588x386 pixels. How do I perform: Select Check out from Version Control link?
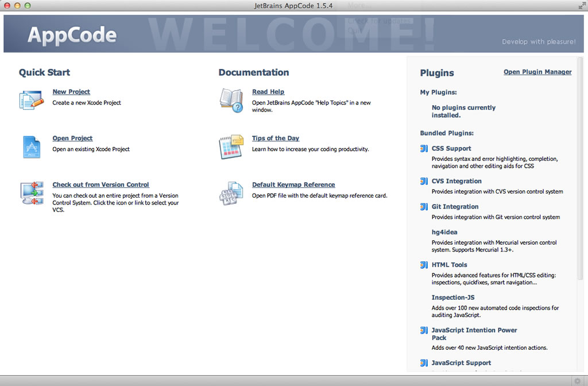point(101,185)
